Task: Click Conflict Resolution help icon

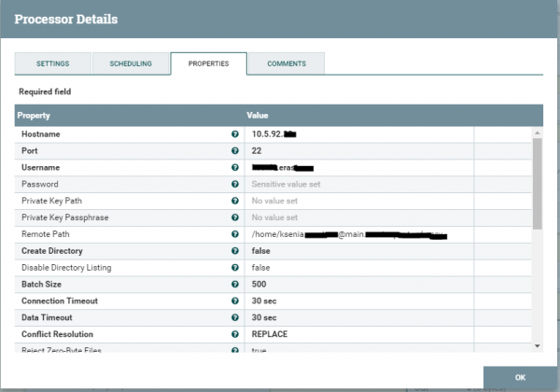Action: (235, 333)
